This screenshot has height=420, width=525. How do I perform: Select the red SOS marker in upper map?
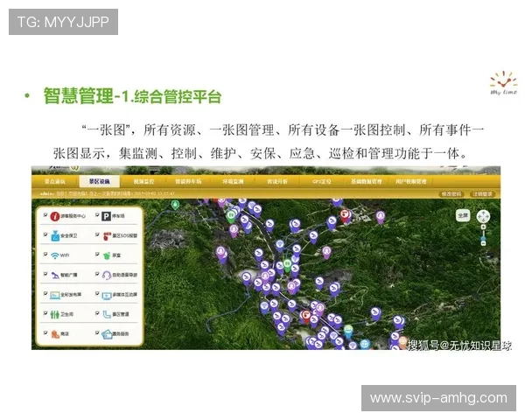point(345,215)
